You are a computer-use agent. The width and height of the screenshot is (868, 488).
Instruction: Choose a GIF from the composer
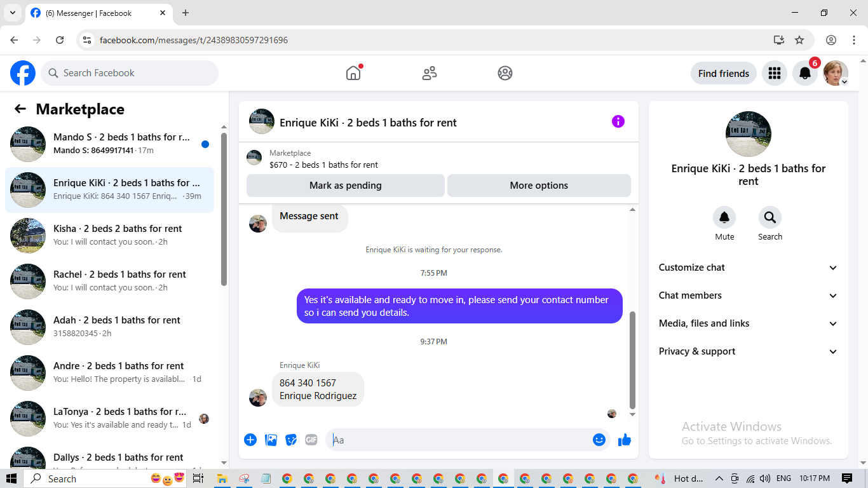pos(311,440)
